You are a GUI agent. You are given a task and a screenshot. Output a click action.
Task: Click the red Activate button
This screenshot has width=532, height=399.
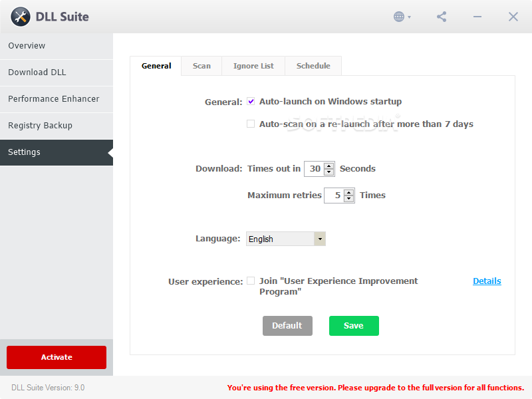(57, 357)
